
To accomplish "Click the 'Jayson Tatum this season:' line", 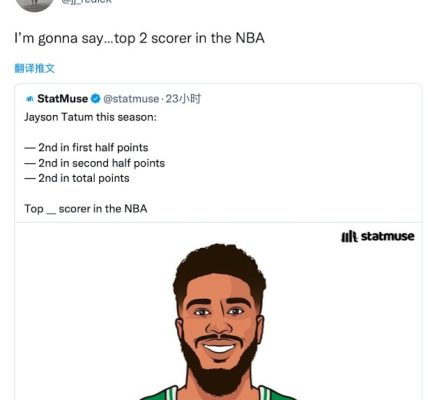I will pos(90,117).
